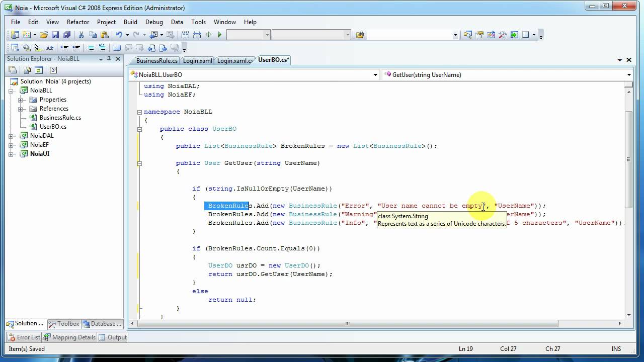Click the Navigate Backward icon
The height and width of the screenshot is (362, 644).
coord(154,35)
